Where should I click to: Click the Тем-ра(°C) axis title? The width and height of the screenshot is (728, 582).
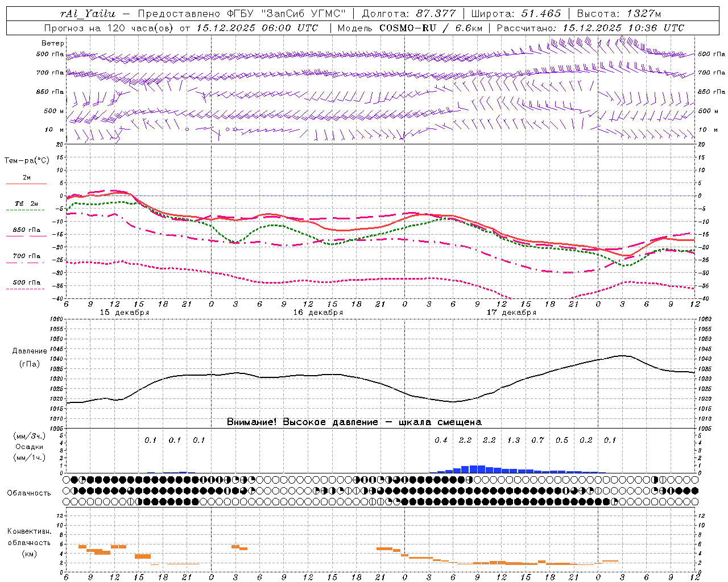click(x=27, y=161)
